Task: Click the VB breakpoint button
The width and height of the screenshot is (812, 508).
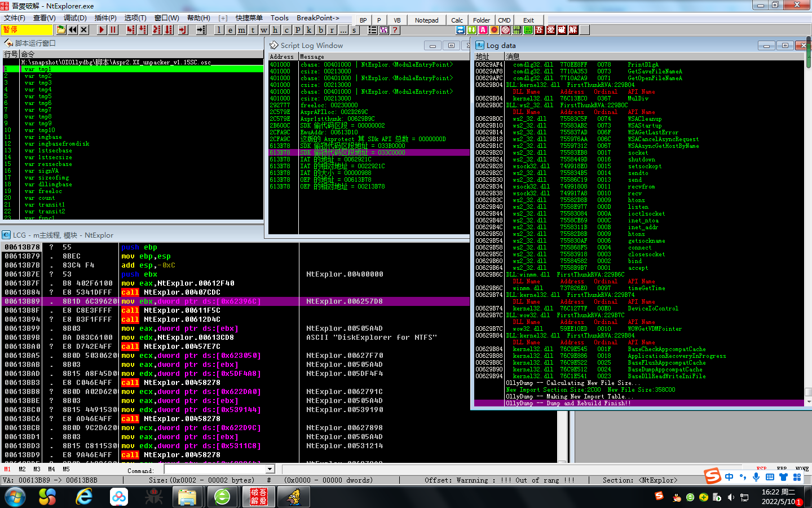Action: [397, 20]
